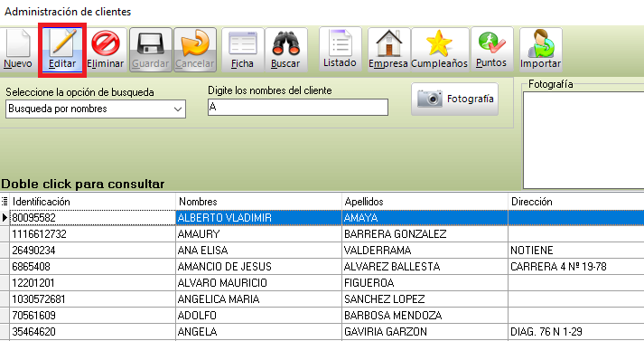Click the Guardar floppy disk icon
Screen dimensions: 644x341
pyautogui.click(x=151, y=50)
